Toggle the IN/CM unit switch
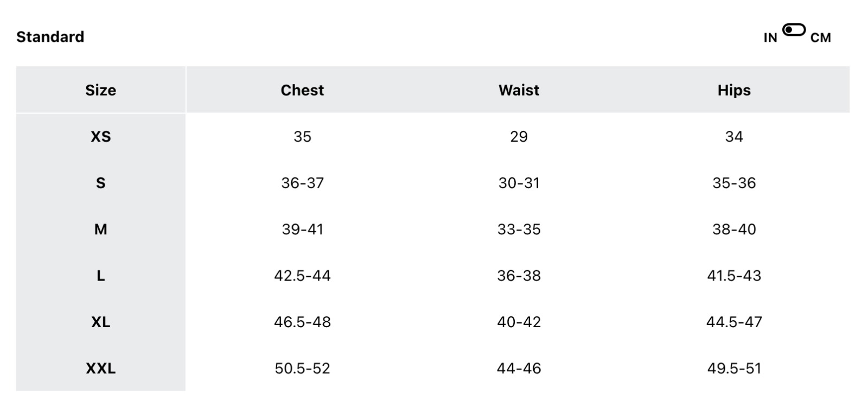Image resolution: width=868 pixels, height=401 pixels. [x=794, y=30]
